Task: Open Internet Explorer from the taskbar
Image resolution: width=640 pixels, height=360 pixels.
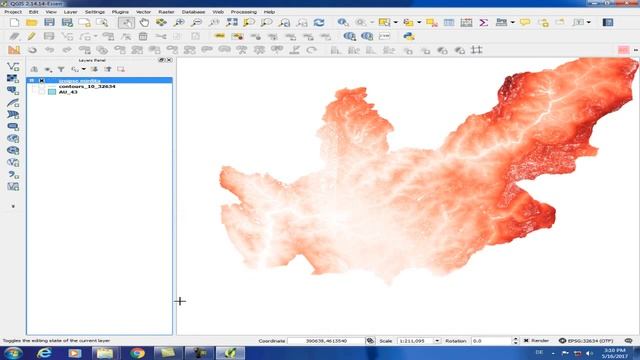Action: pyautogui.click(x=44, y=353)
